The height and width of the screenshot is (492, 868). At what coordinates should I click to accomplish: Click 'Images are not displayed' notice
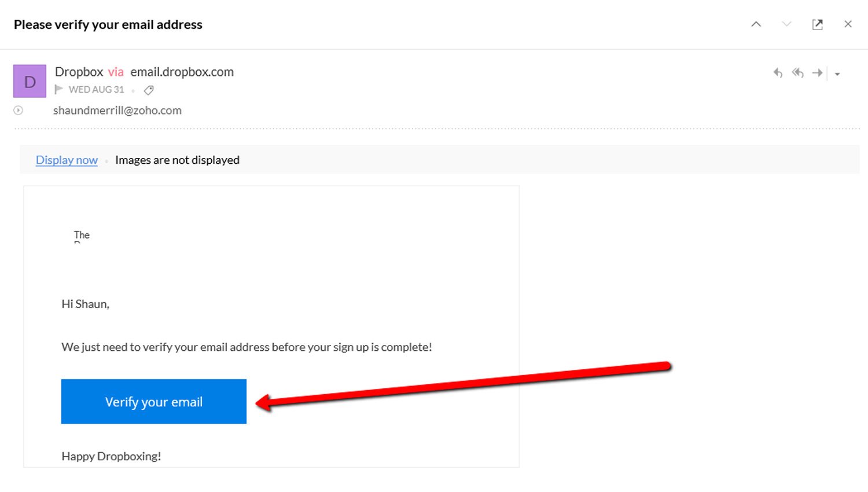(x=177, y=160)
